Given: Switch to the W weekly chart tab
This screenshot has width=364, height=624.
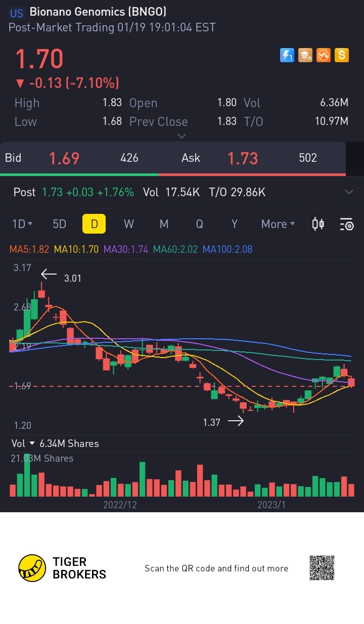Looking at the screenshot, I should pyautogui.click(x=129, y=224).
